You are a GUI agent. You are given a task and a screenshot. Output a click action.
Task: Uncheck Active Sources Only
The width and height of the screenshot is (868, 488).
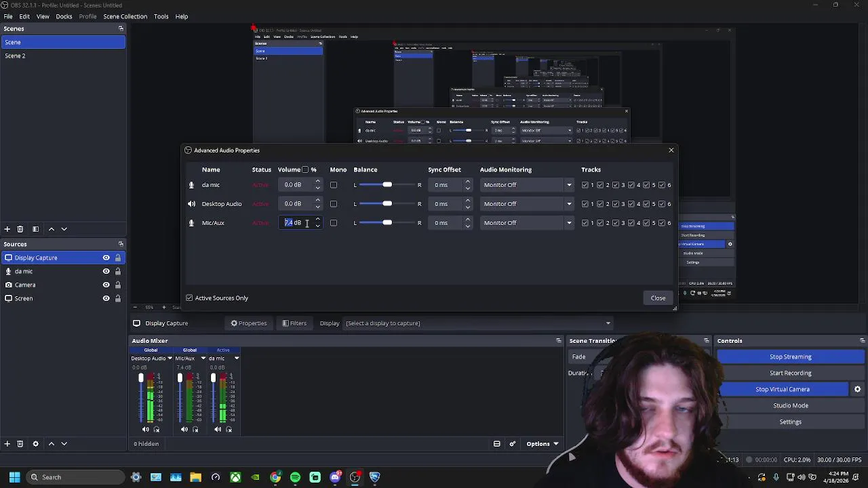point(189,298)
